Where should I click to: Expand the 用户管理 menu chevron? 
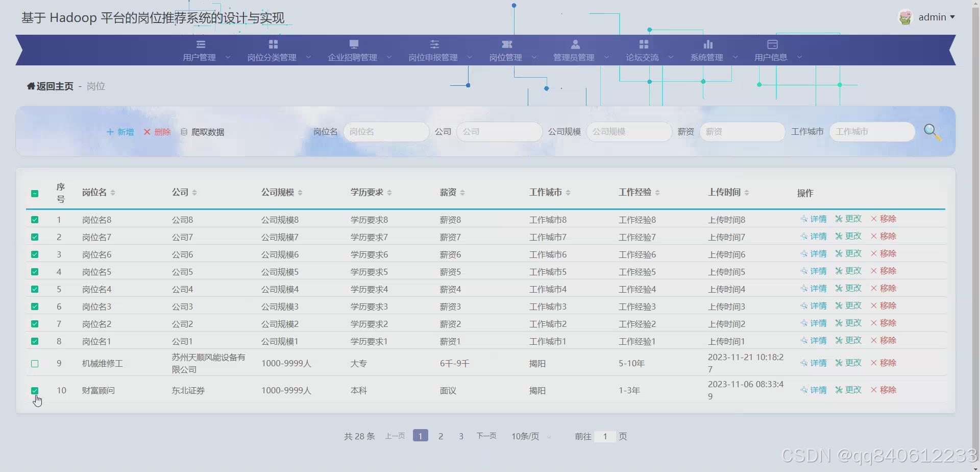228,57
